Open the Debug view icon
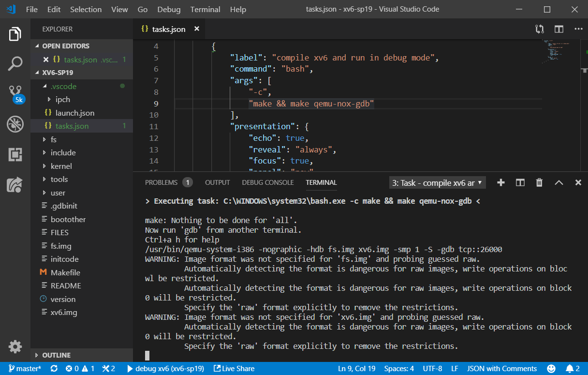Screen dimensions: 588x375 15,124
